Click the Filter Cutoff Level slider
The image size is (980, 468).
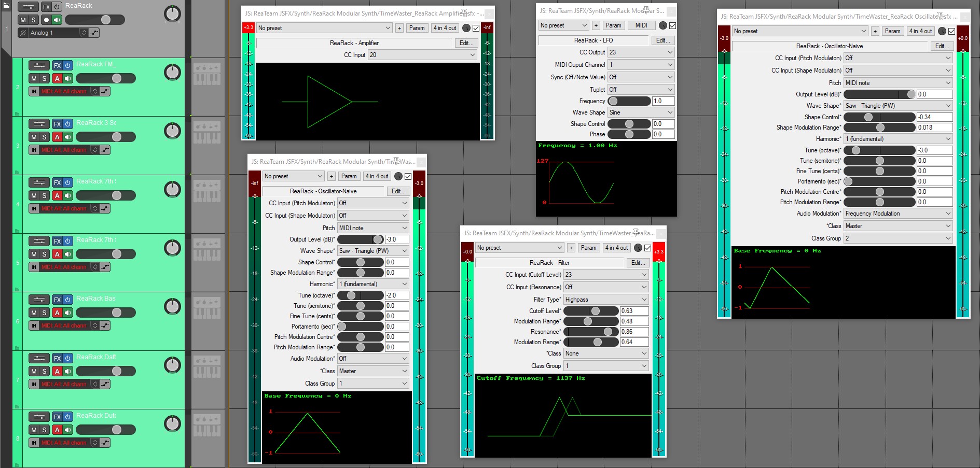[591, 311]
